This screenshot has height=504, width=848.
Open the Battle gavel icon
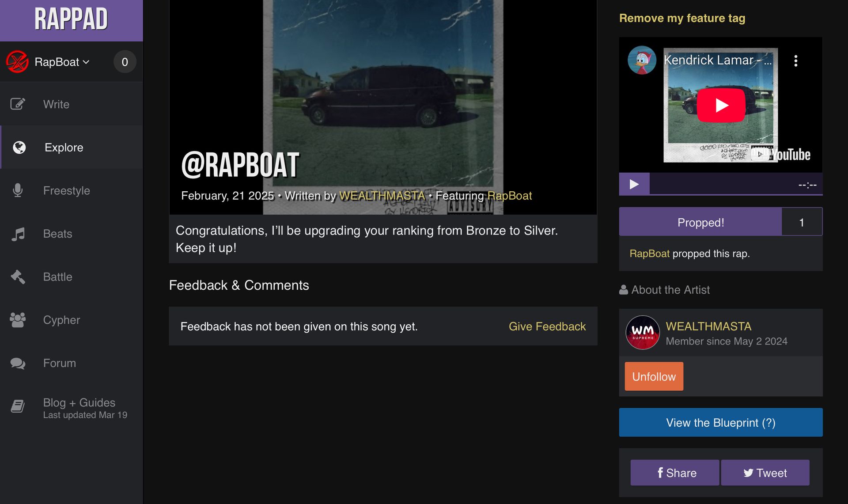tap(18, 277)
